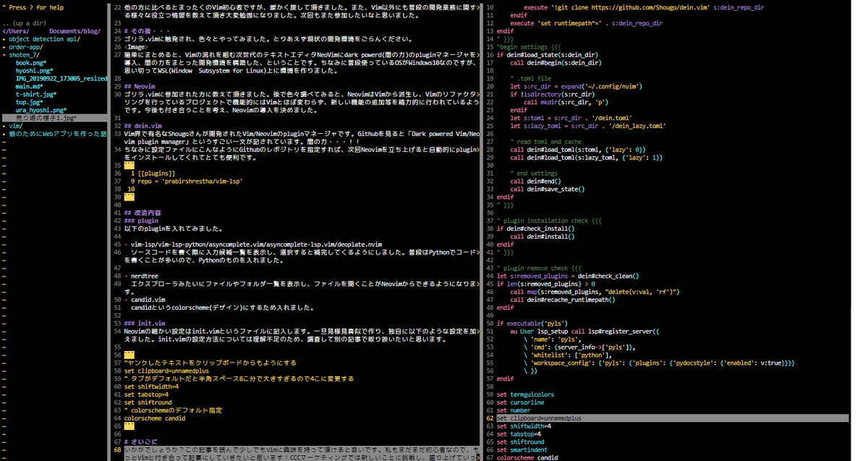The height and width of the screenshot is (461, 868).
Task: Go up via '.. (up a dir)'
Action: pos(24,23)
